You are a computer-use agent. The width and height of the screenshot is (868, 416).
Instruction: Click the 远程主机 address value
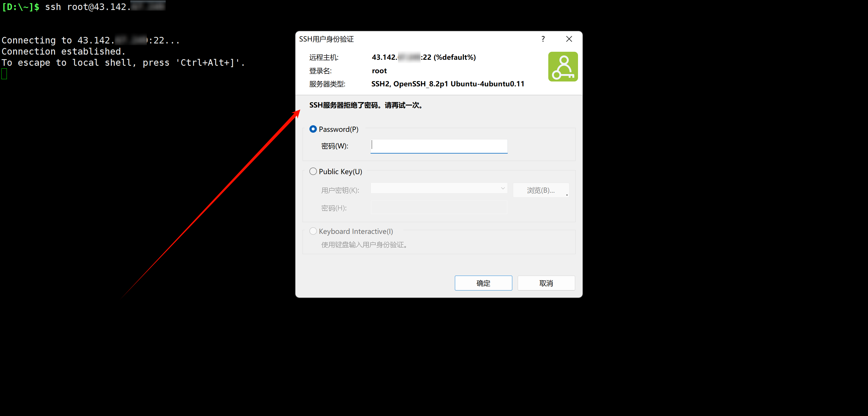(424, 57)
